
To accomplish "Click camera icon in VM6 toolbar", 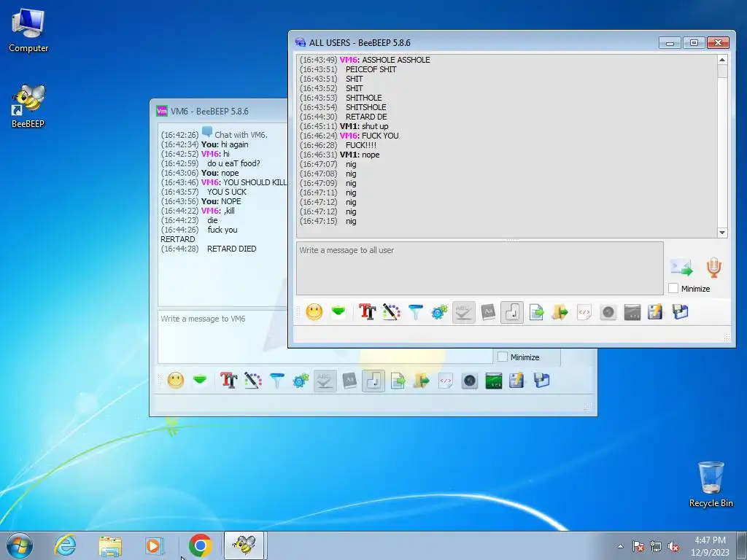I will click(470, 381).
